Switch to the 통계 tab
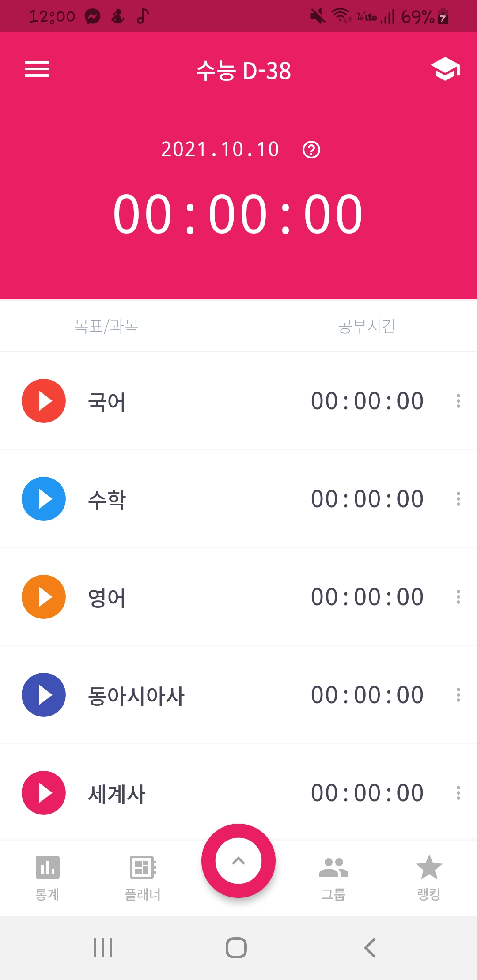Image resolution: width=477 pixels, height=980 pixels. [x=47, y=878]
